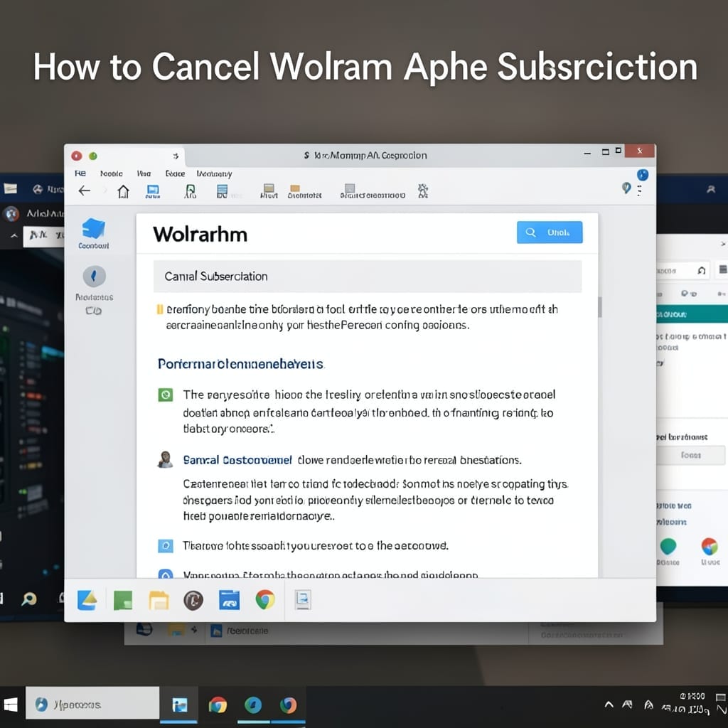Viewport: 728px width, 728px height.
Task: Open the blue-green globe taskbar icon
Action: tap(253, 705)
